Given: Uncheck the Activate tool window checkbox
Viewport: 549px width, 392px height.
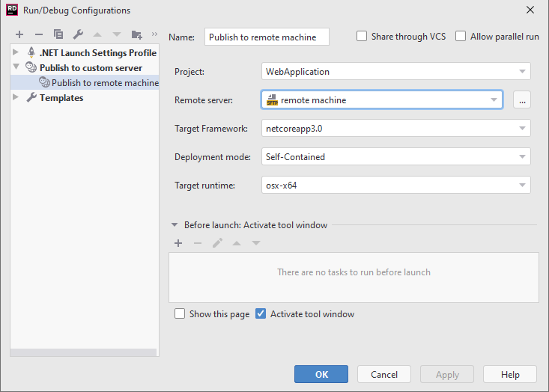Looking at the screenshot, I should click(261, 314).
